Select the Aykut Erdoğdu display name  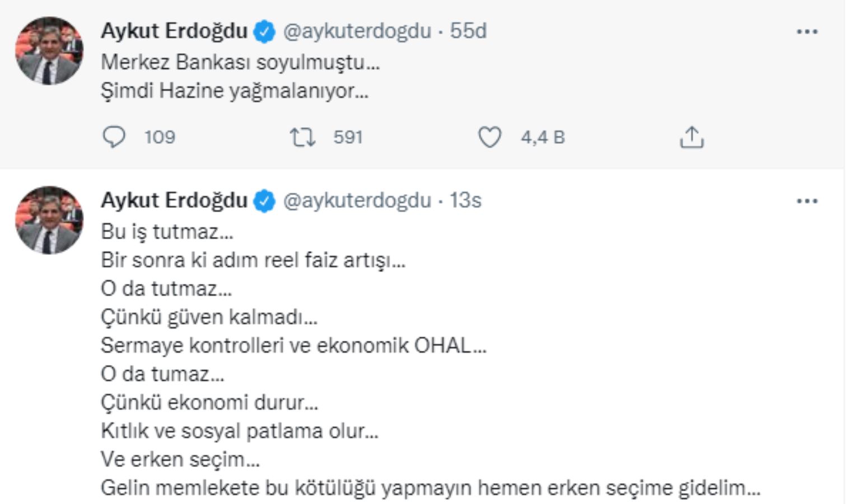click(x=174, y=33)
